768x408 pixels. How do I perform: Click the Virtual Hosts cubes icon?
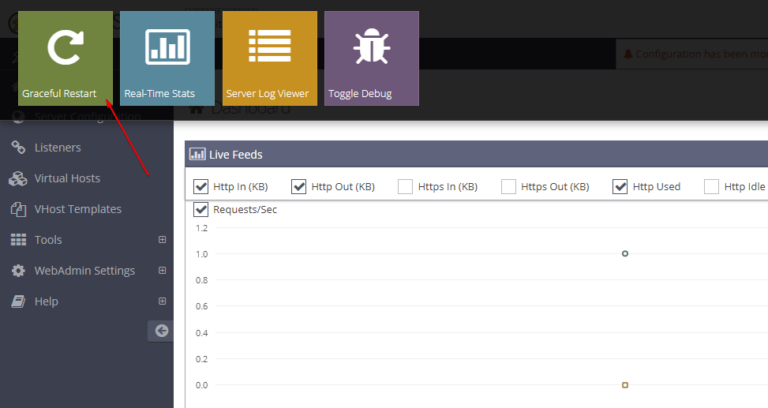(x=17, y=179)
